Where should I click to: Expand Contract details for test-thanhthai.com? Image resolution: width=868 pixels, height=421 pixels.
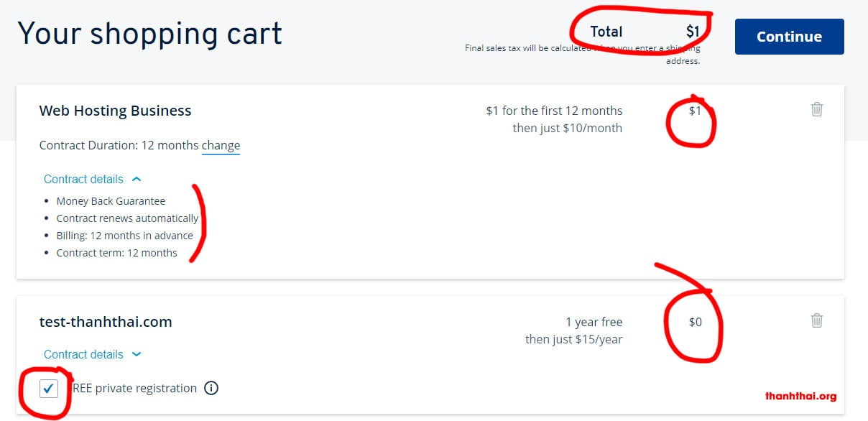(83, 354)
